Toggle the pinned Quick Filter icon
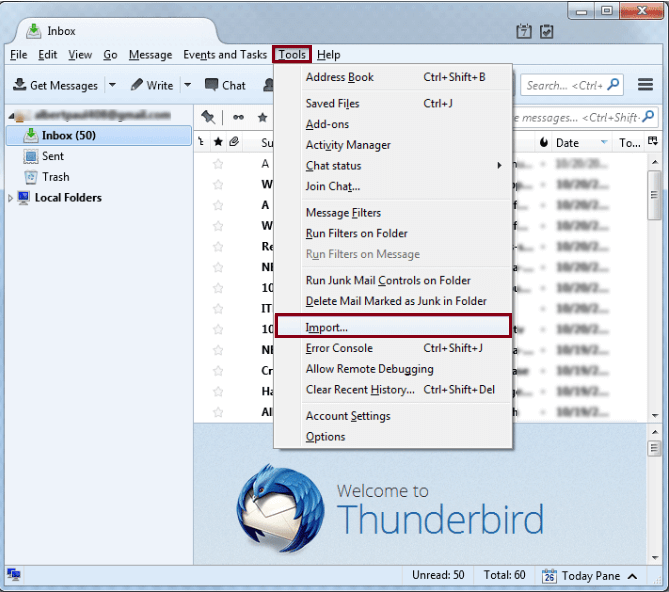The width and height of the screenshot is (669, 592). click(x=208, y=117)
